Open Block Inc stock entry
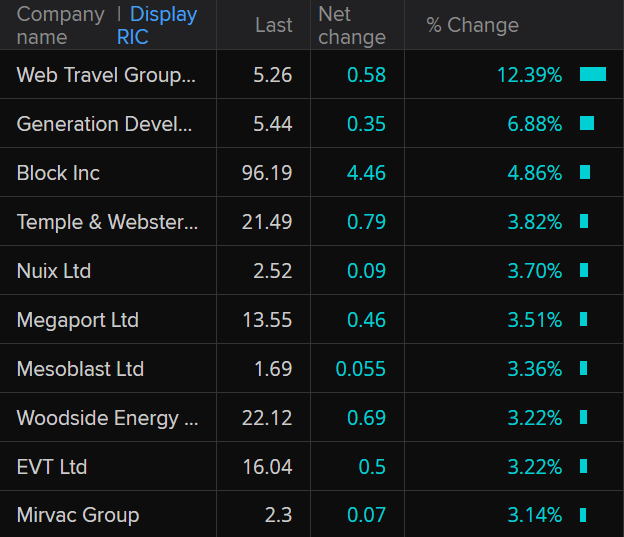This screenshot has height=537, width=624. click(x=58, y=173)
